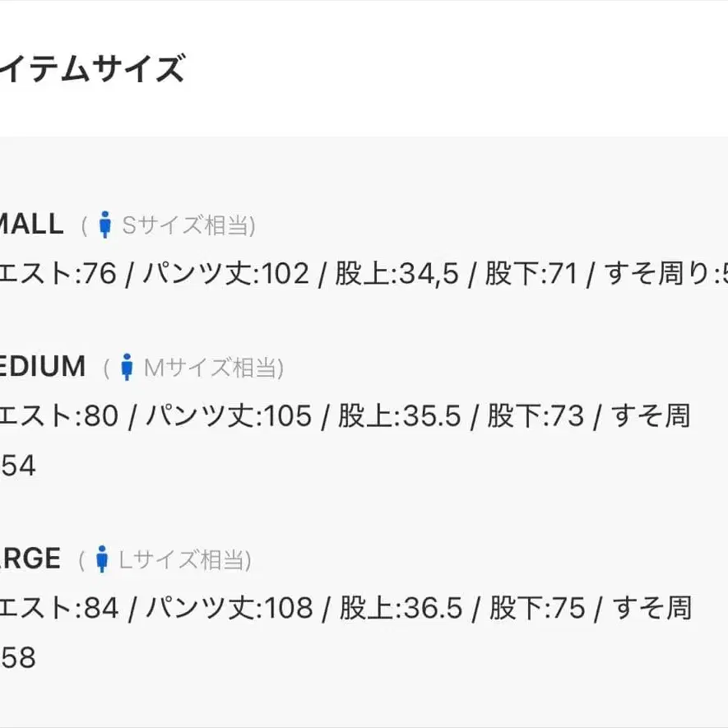Select the SMALL size label
Image resolution: width=728 pixels, height=728 pixels.
click(x=31, y=224)
